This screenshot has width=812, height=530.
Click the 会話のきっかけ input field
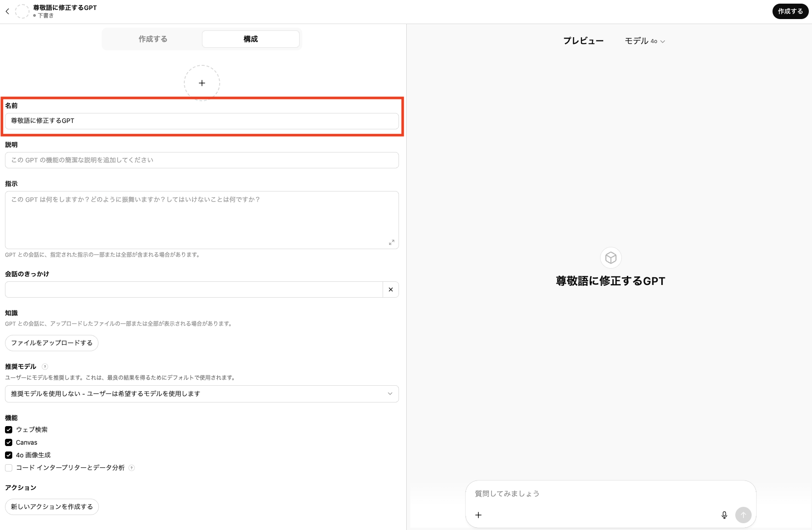[x=194, y=290]
